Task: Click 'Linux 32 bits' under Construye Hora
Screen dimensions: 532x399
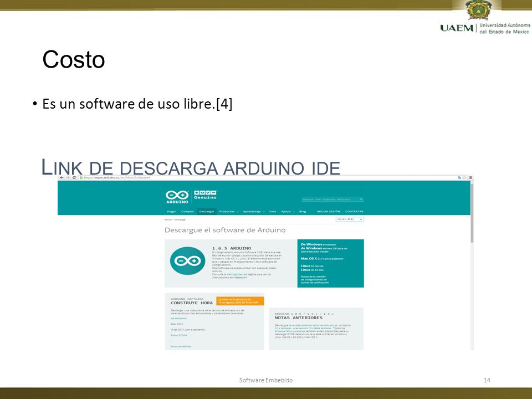Action: point(179,335)
